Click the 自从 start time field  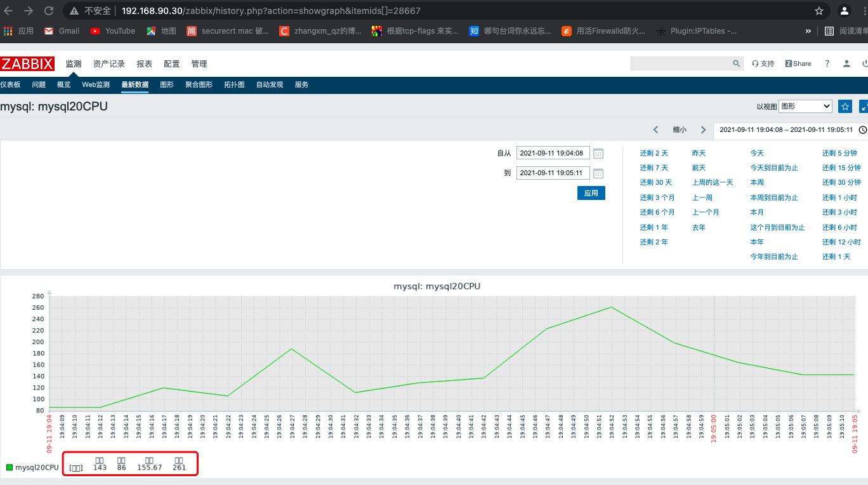[x=553, y=153]
